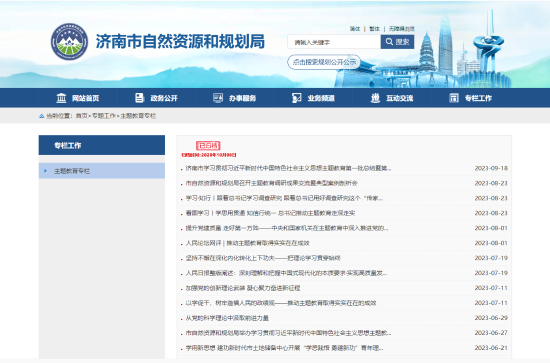
Task: Click the 网站首页 building icon
Action: [x=61, y=98]
